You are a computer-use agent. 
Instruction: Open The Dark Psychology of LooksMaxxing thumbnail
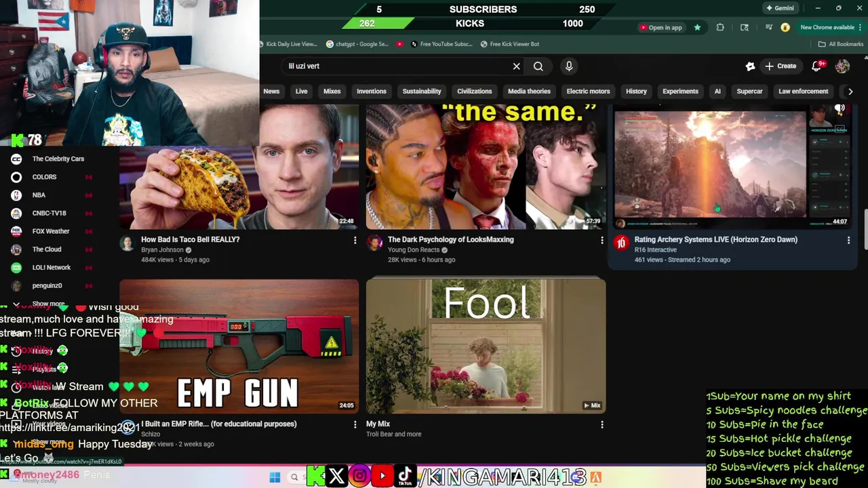486,167
